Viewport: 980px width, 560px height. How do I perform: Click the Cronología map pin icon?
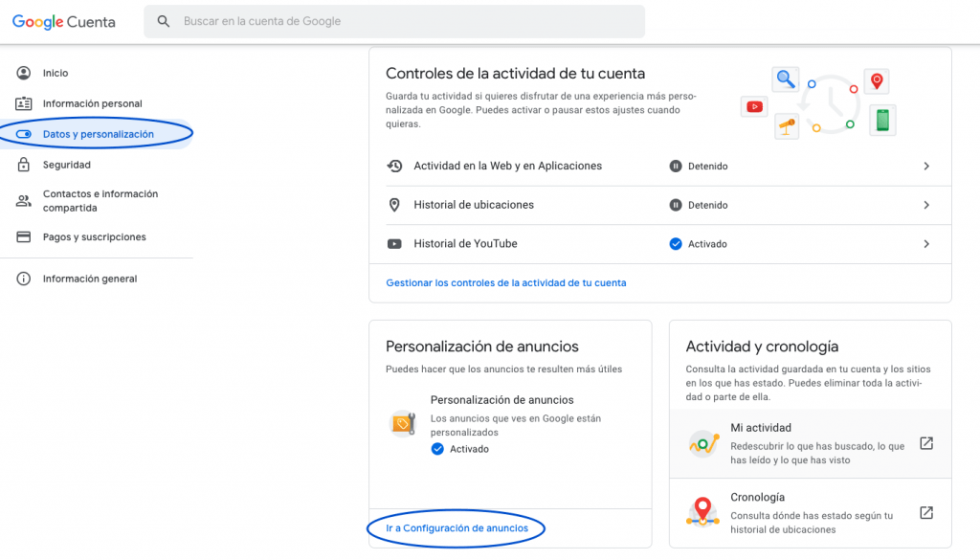point(702,512)
